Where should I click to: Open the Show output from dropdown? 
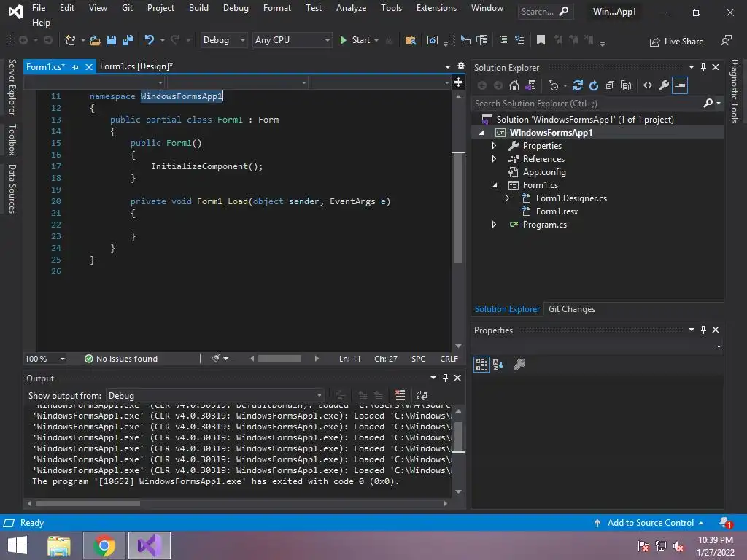pyautogui.click(x=215, y=396)
